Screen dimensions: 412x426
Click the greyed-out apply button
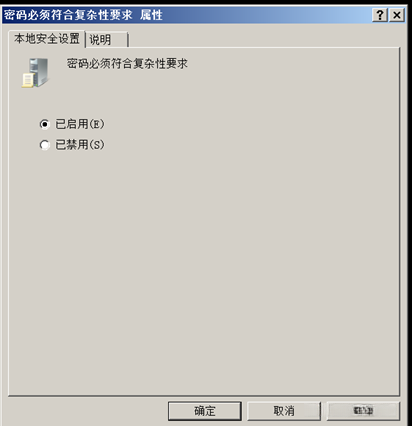coord(363,411)
